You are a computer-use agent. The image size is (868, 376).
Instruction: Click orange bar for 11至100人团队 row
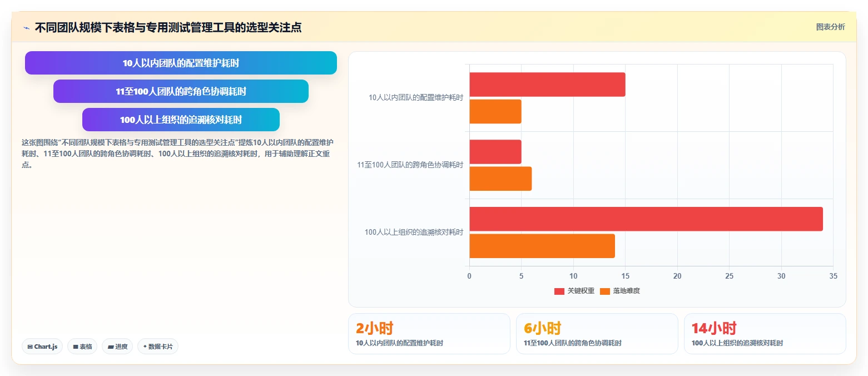click(x=500, y=179)
